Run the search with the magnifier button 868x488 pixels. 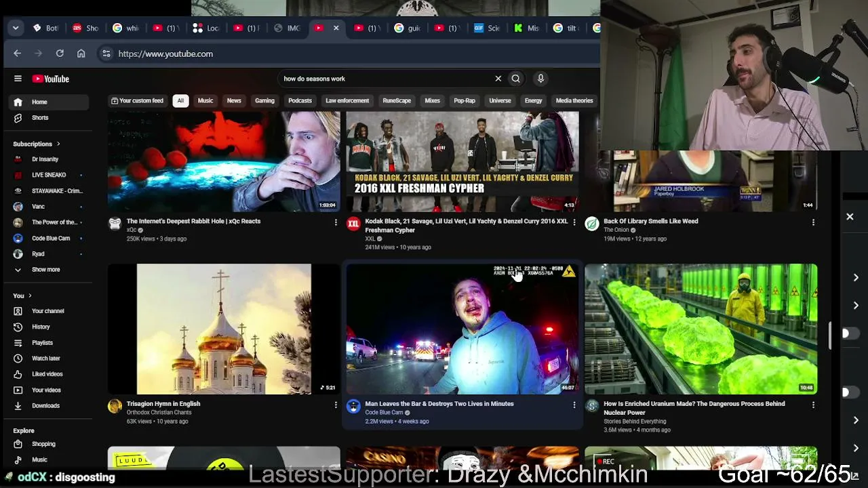point(516,79)
